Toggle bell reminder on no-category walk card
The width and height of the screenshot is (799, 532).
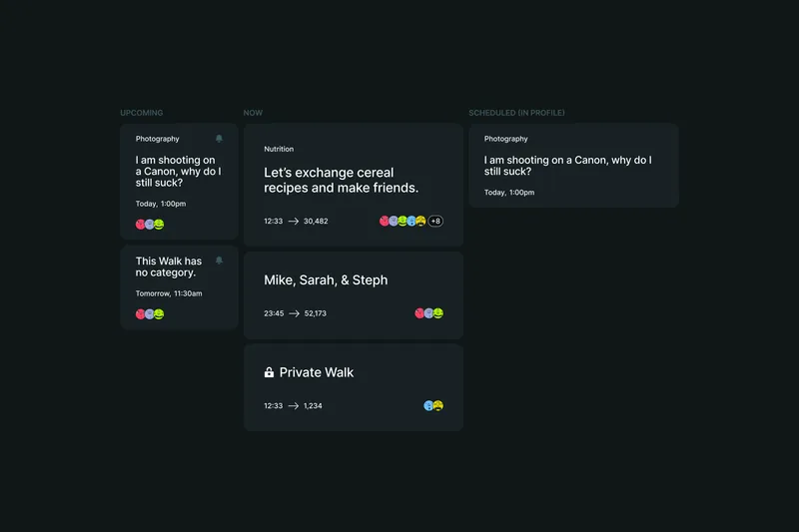point(219,261)
